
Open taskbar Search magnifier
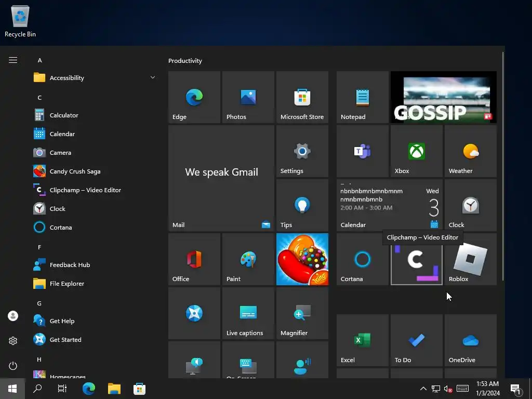click(x=37, y=389)
